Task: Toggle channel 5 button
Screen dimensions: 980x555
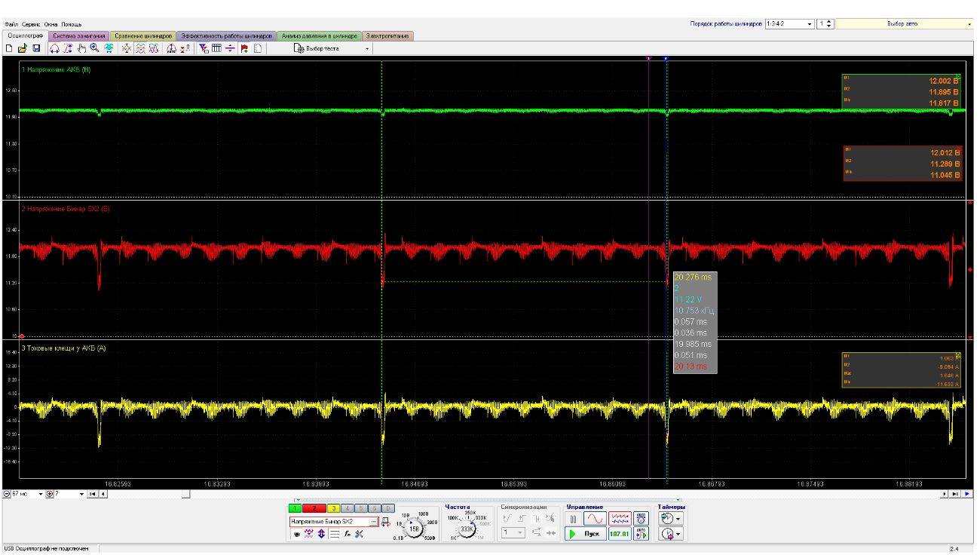Action: click(x=360, y=509)
